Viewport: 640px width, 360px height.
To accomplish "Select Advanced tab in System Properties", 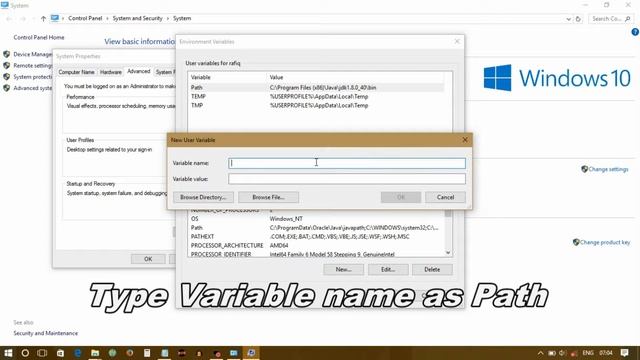I will (x=139, y=71).
